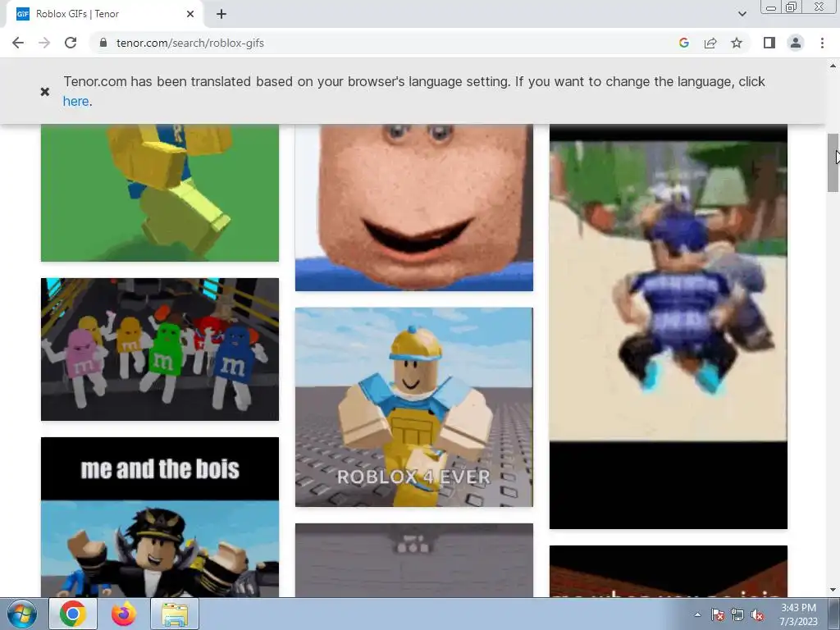Click the share page icon
840x630 pixels.
coord(710,43)
